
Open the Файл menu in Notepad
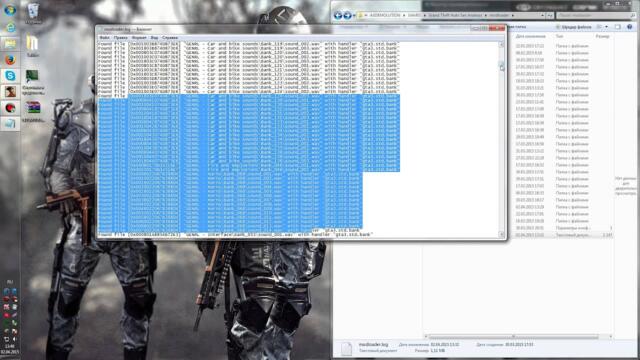[x=104, y=38]
